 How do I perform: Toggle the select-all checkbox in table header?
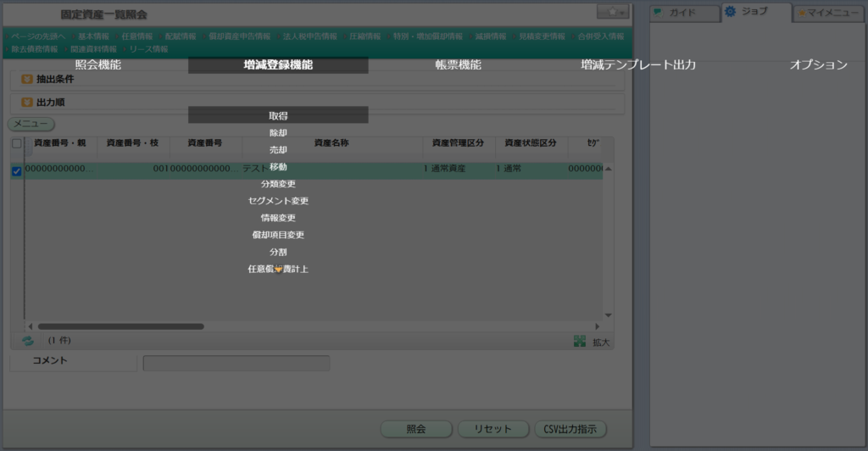16,143
